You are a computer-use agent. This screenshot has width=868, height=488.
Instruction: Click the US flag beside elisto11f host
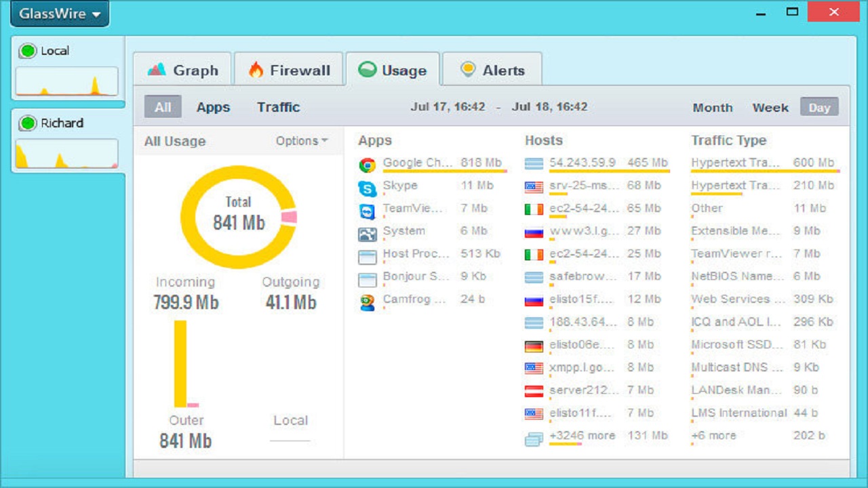pyautogui.click(x=534, y=413)
